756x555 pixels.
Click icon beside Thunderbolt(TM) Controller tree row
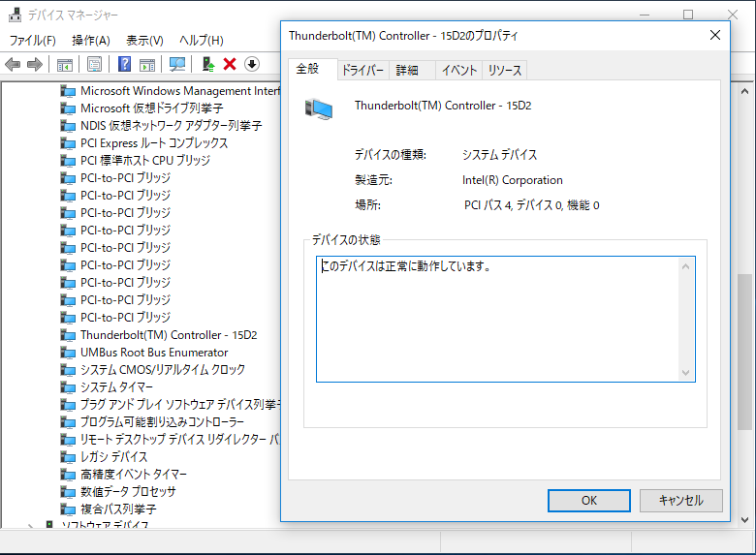tap(68, 335)
